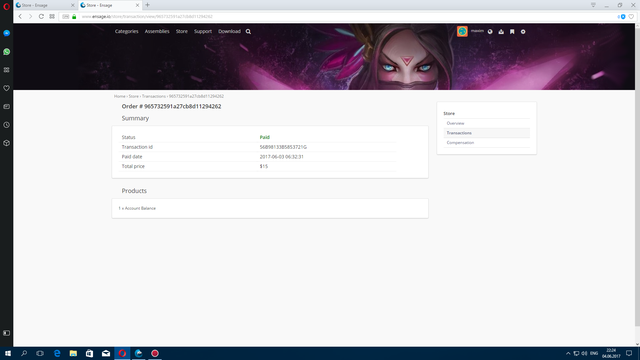Focus the address bar URL

pyautogui.click(x=147, y=16)
